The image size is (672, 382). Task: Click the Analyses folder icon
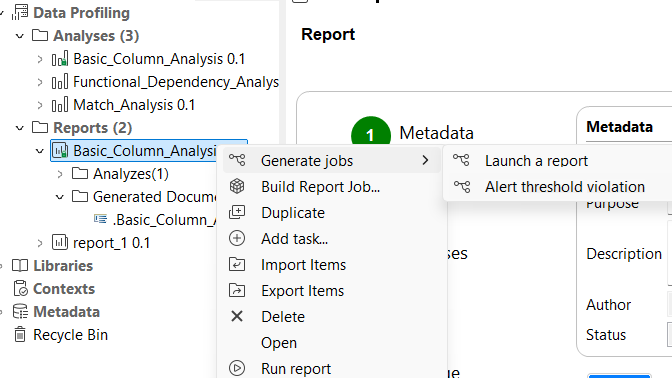[x=40, y=36]
